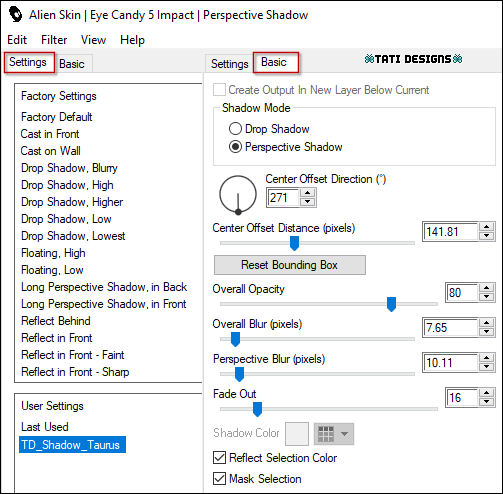
Task: Open the Filter menu
Action: coord(54,40)
